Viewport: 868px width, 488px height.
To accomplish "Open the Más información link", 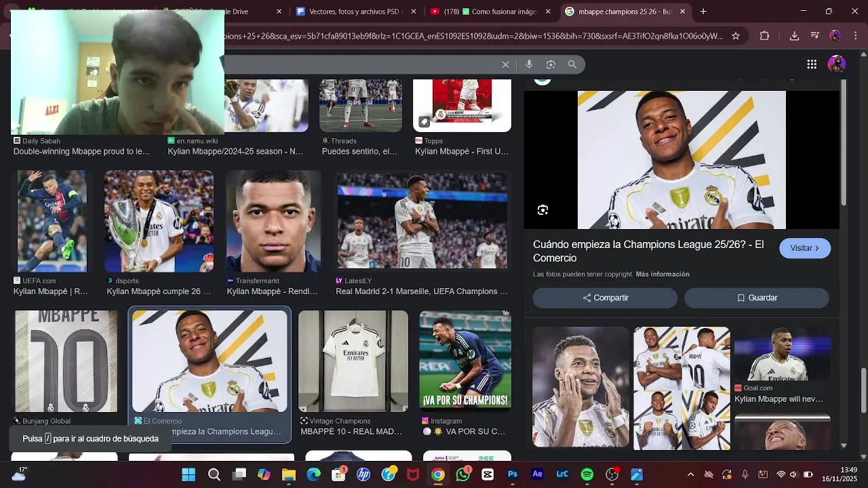I will pyautogui.click(x=663, y=274).
